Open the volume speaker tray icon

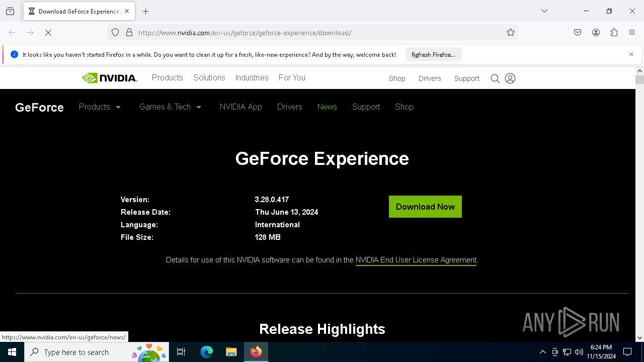pyautogui.click(x=579, y=352)
